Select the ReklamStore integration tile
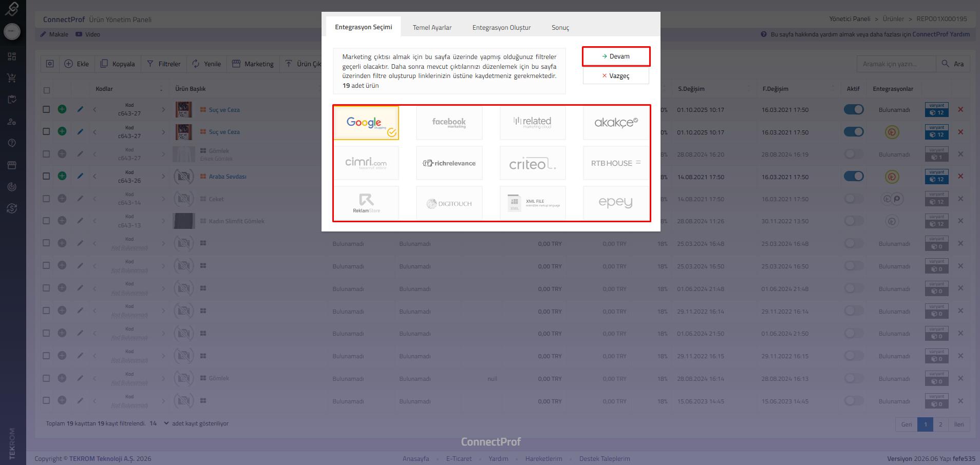This screenshot has width=980, height=465. click(x=366, y=203)
